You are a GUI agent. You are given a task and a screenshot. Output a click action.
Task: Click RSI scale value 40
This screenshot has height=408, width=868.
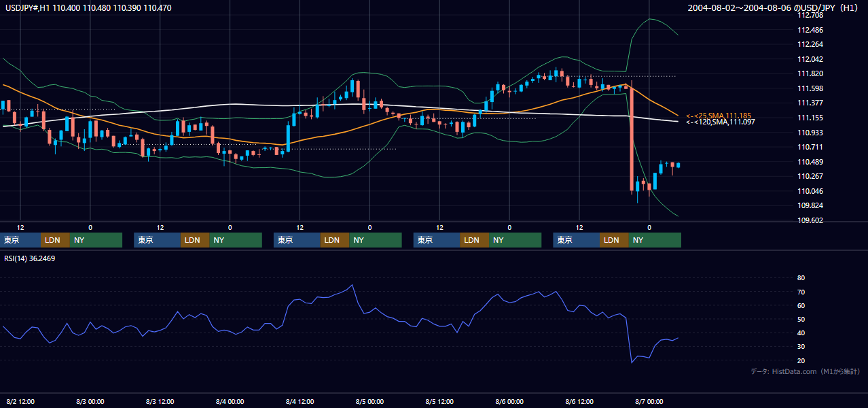coord(801,333)
